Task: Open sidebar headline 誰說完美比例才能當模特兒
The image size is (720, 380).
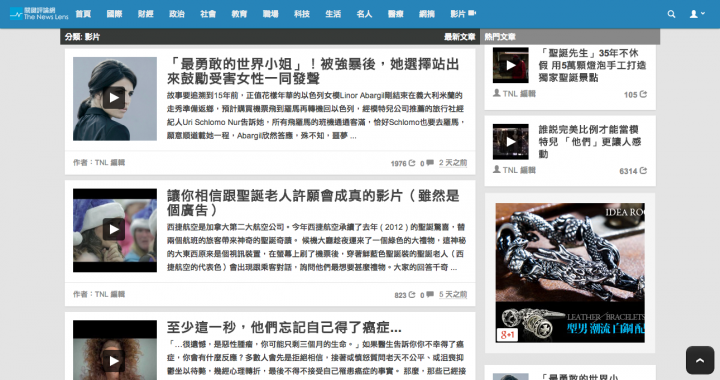Action: coord(590,142)
